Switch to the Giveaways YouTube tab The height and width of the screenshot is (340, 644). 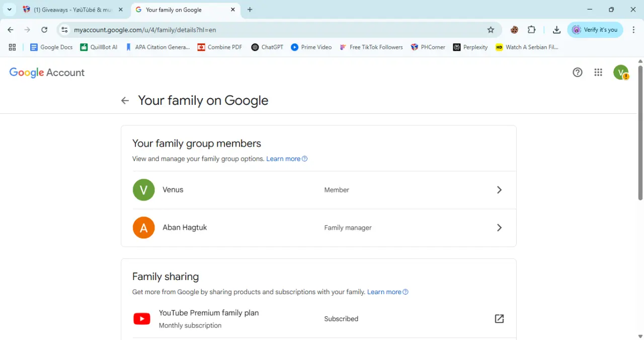(x=73, y=10)
